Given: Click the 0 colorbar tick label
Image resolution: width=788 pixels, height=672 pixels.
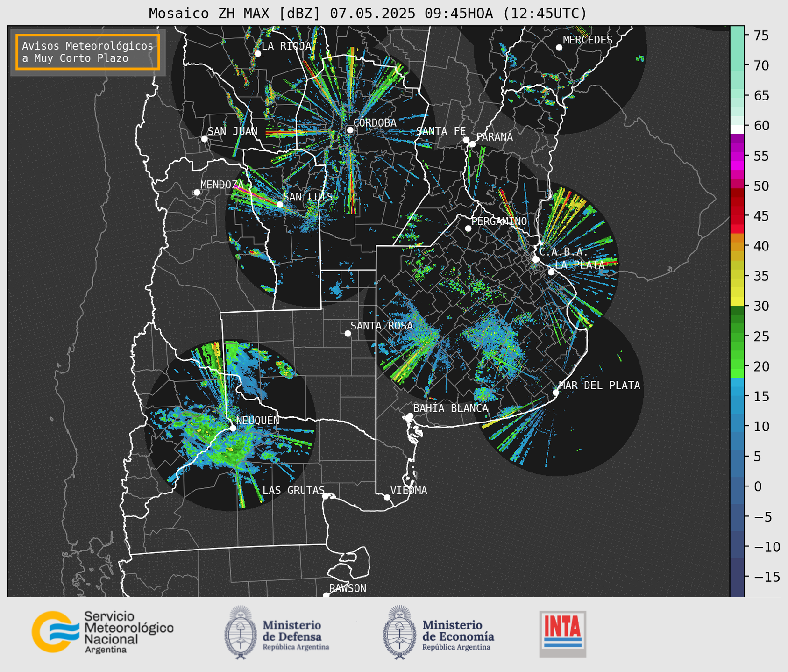Looking at the screenshot, I should [757, 486].
